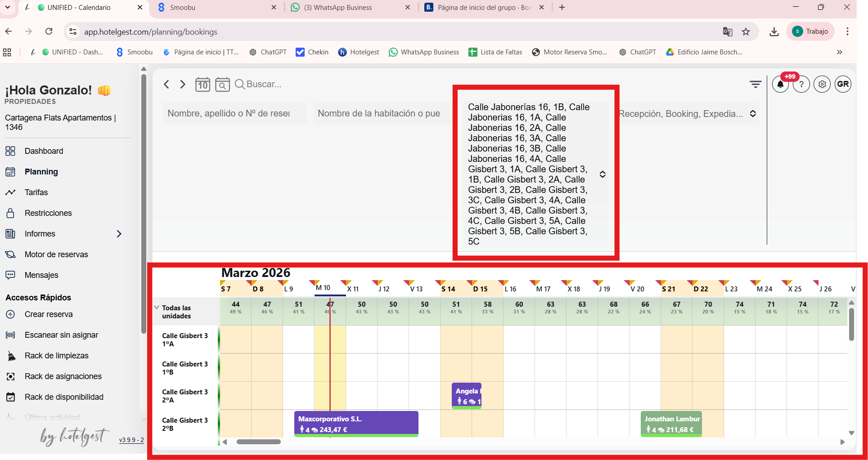Open Tarifas in the sidebar
Image resolution: width=868 pixels, height=460 pixels.
pyautogui.click(x=36, y=192)
